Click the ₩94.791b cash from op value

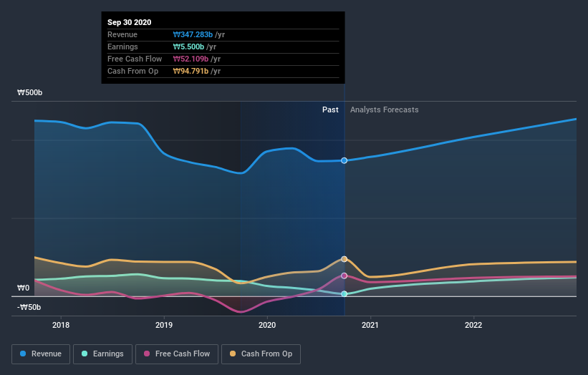coord(191,71)
